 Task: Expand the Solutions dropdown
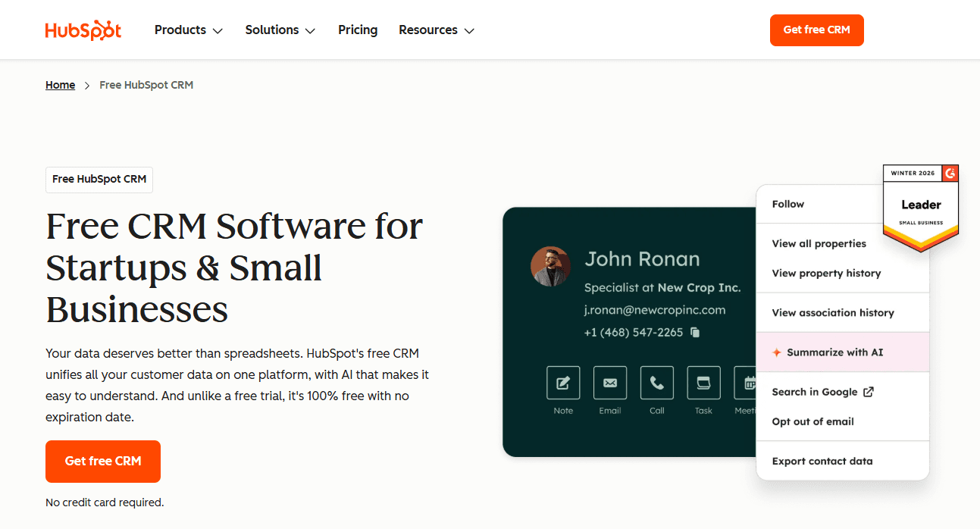(280, 30)
